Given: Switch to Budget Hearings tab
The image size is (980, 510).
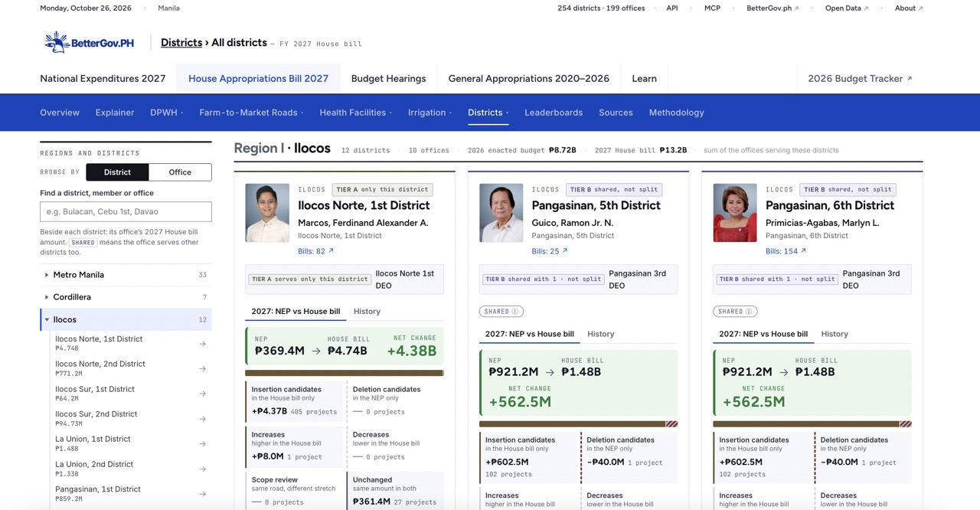Looking at the screenshot, I should [x=388, y=79].
